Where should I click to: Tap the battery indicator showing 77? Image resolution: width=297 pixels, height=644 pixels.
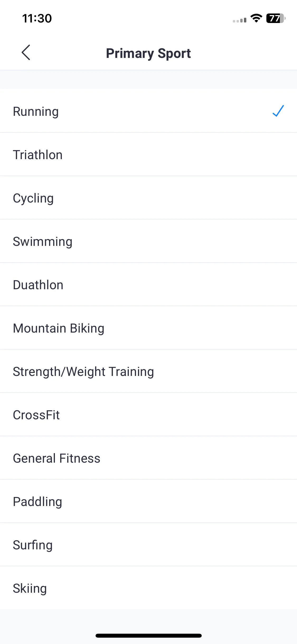click(276, 18)
